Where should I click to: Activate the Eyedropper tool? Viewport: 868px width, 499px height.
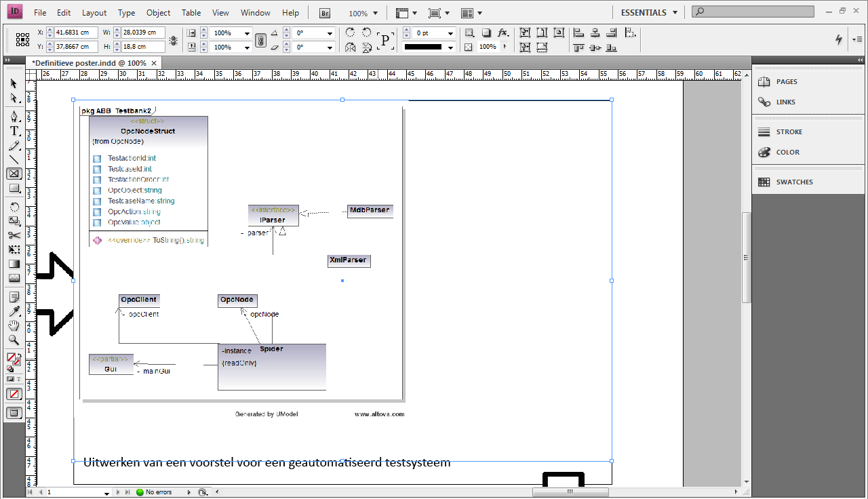click(14, 311)
